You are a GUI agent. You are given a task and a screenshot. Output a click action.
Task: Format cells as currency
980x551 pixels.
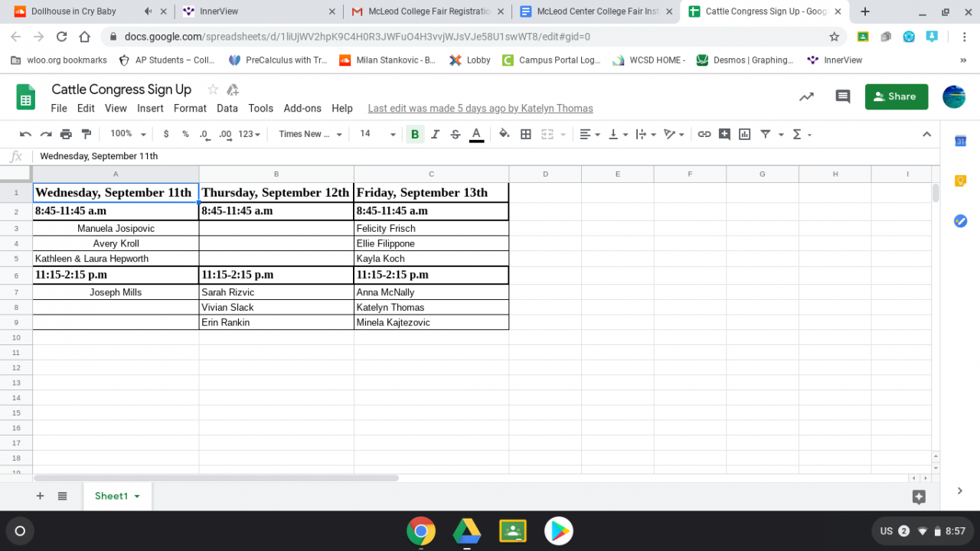tap(166, 134)
